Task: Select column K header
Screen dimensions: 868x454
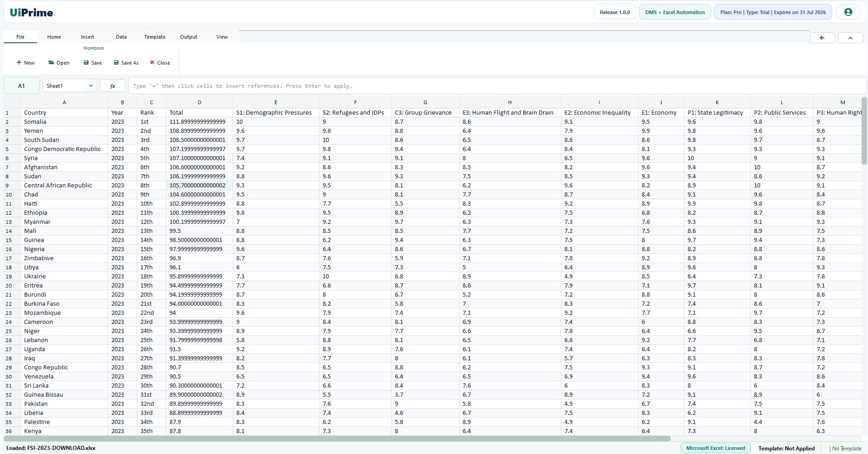Action: click(x=717, y=102)
